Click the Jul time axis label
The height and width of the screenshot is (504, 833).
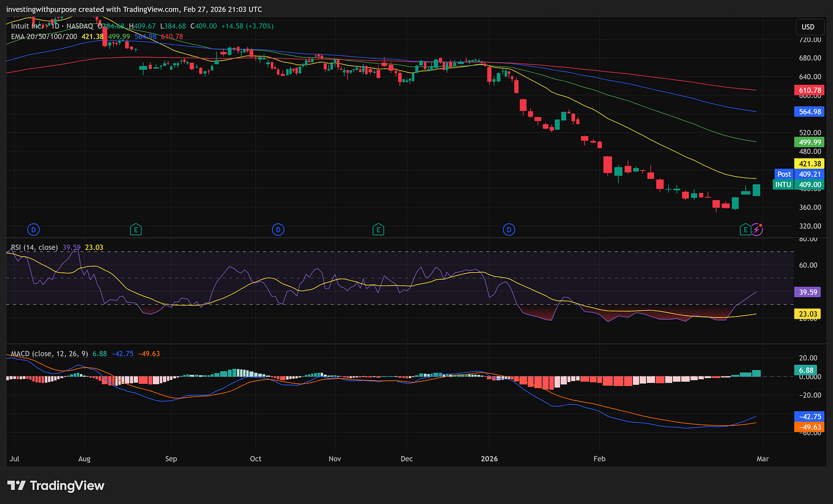click(x=15, y=459)
